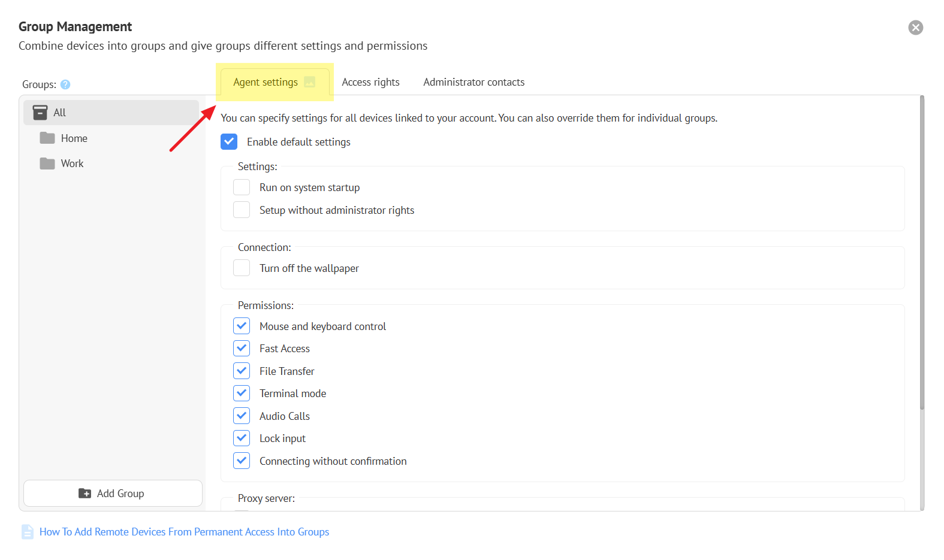This screenshot has height=560, width=944.
Task: Switch to the Access rights tab
Action: (370, 82)
